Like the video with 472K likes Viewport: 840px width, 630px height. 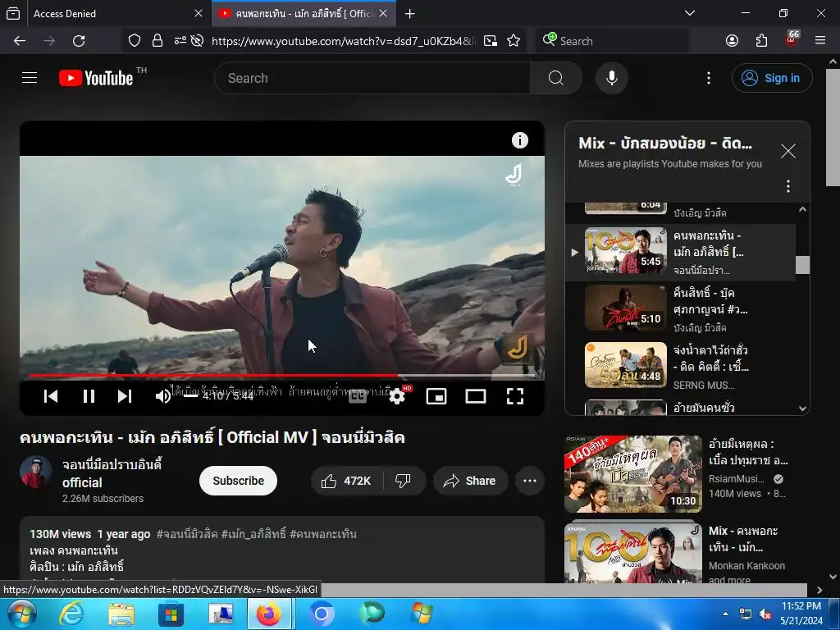point(347,481)
